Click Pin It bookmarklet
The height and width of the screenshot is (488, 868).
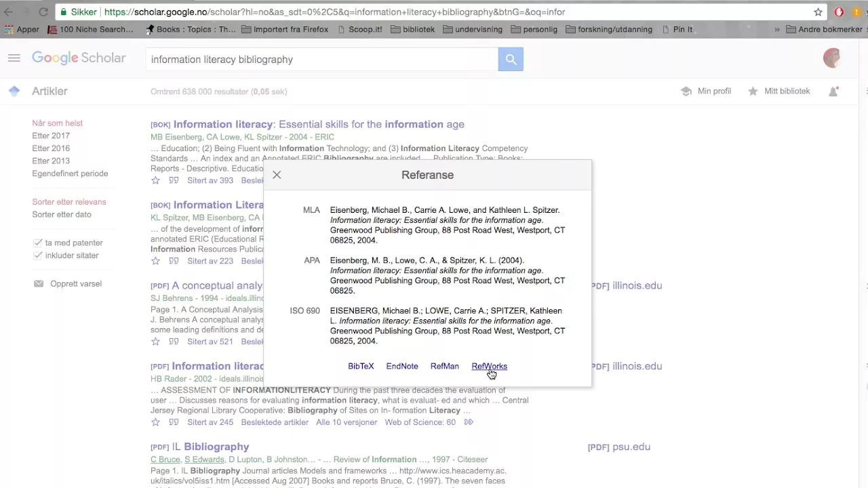(x=677, y=29)
